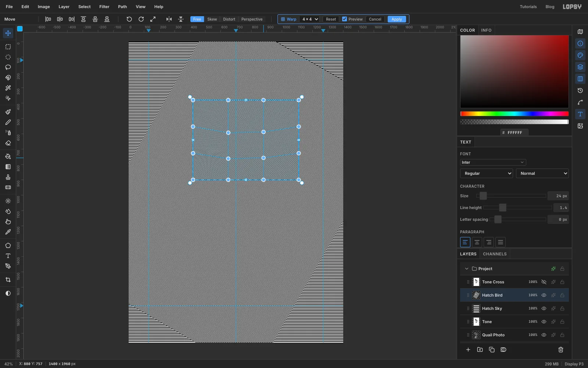Image resolution: width=588 pixels, height=368 pixels.
Task: Select the eraser tool
Action: point(8,143)
